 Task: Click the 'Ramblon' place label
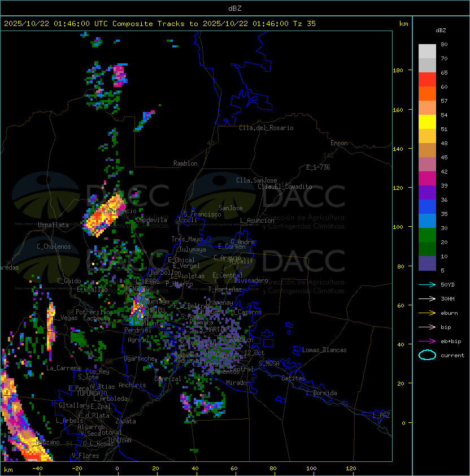pos(185,163)
